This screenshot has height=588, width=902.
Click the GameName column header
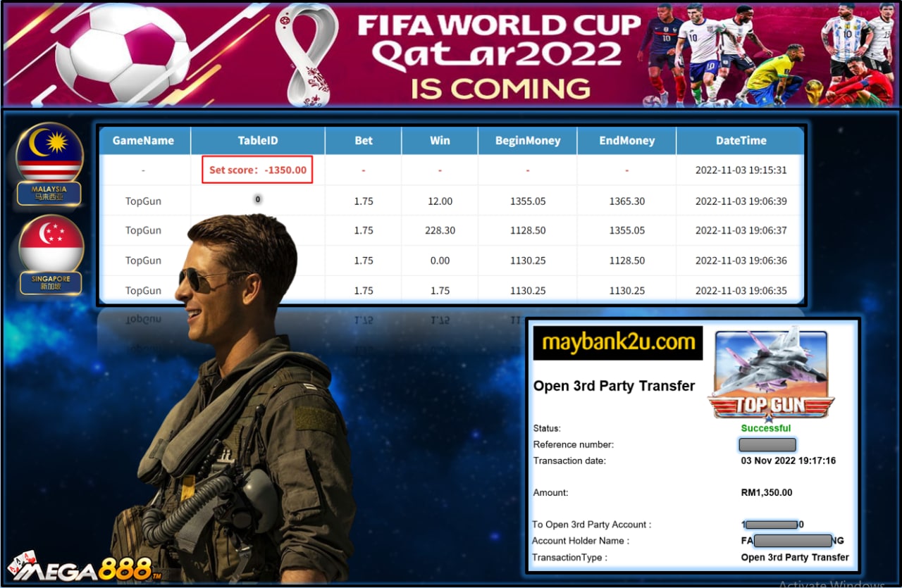[143, 140]
